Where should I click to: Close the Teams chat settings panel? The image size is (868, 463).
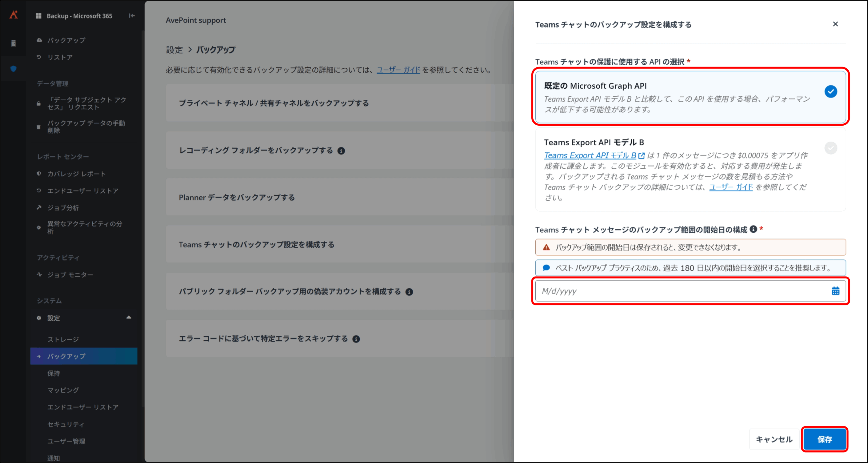coord(835,24)
